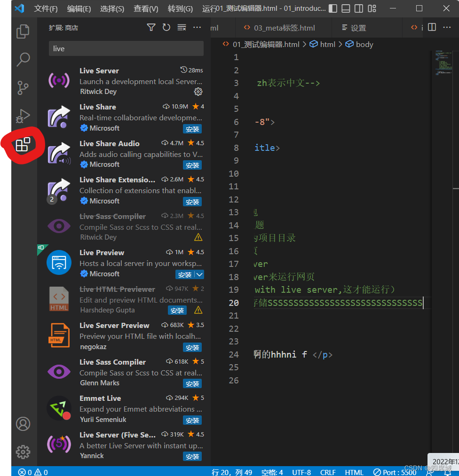Click the Manage gear icon at bottom
The width and height of the screenshot is (459, 476).
pyautogui.click(x=23, y=452)
